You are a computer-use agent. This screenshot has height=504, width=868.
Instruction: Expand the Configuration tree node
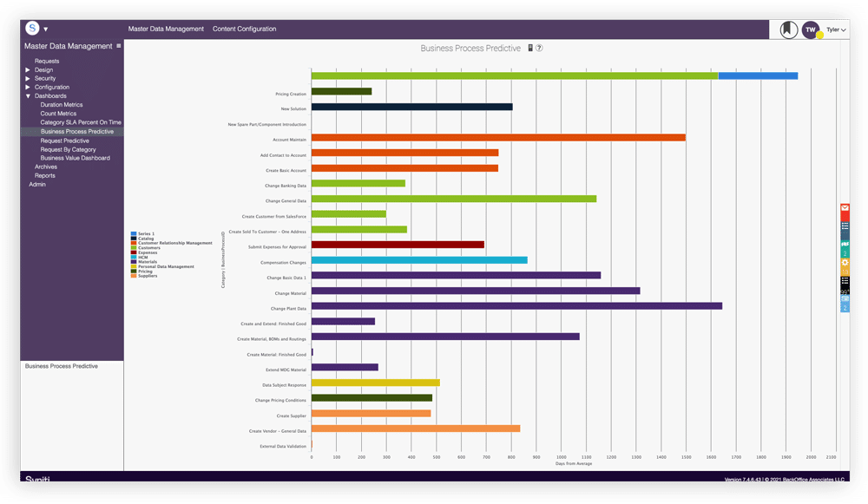point(28,88)
